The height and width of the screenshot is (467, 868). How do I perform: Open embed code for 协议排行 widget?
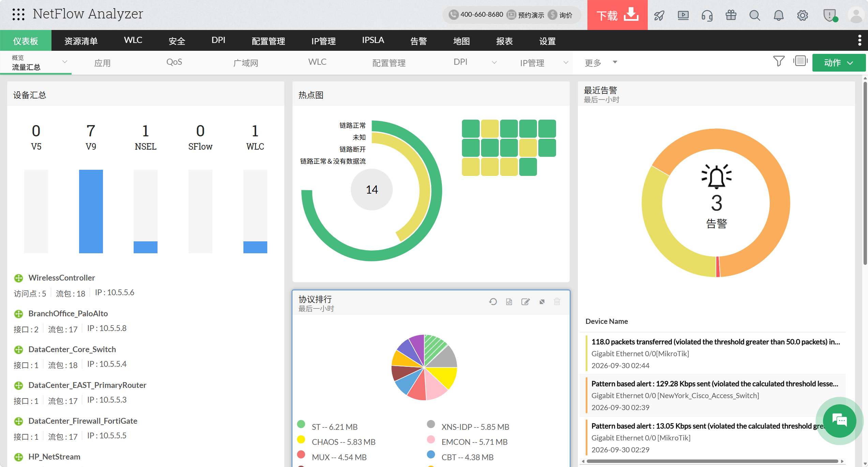[x=509, y=302]
